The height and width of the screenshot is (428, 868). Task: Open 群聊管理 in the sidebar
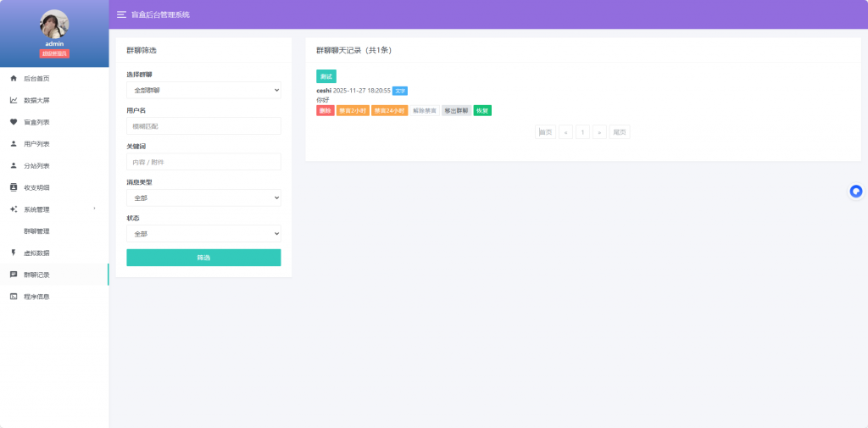36,231
